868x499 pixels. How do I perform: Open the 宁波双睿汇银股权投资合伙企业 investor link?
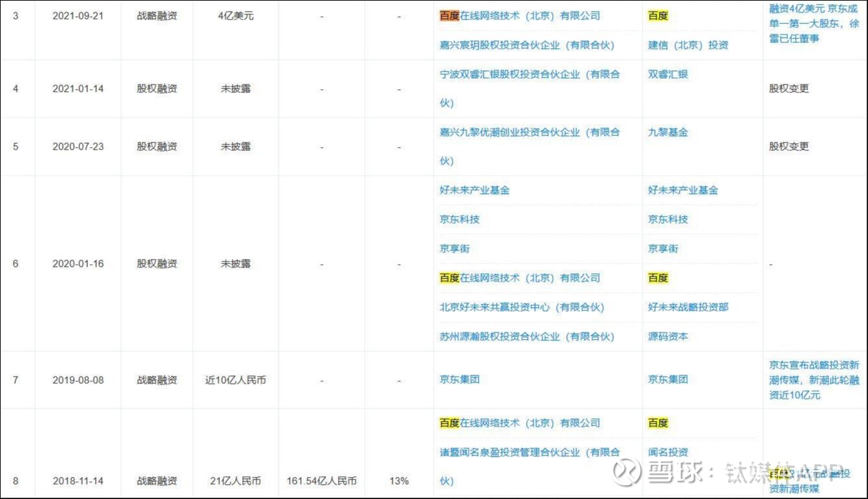click(x=529, y=88)
